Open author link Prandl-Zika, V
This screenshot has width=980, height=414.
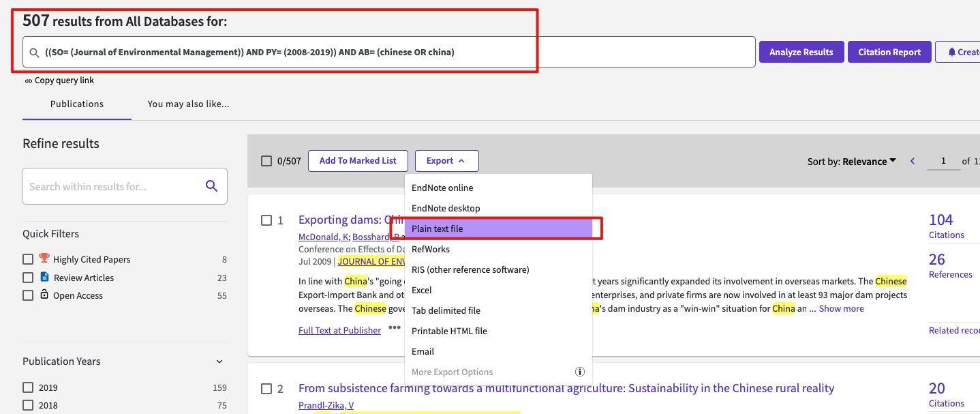[326, 405]
